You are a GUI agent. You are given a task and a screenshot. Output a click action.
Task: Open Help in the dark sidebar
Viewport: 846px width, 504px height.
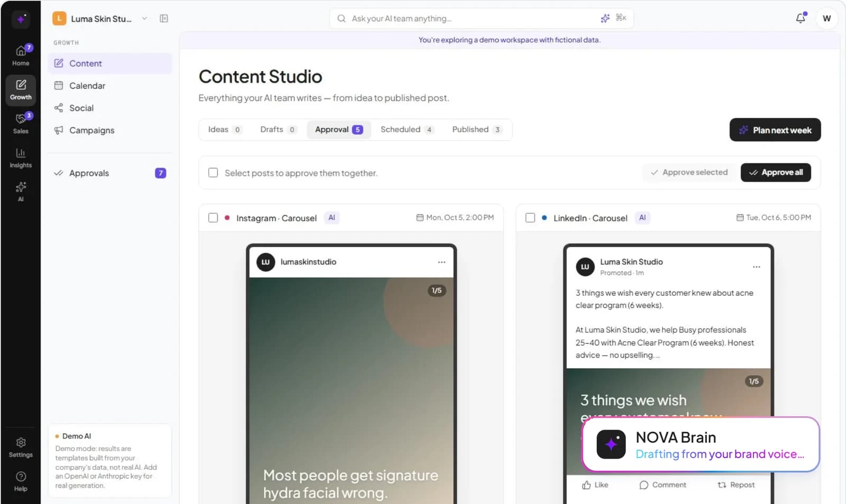21,481
